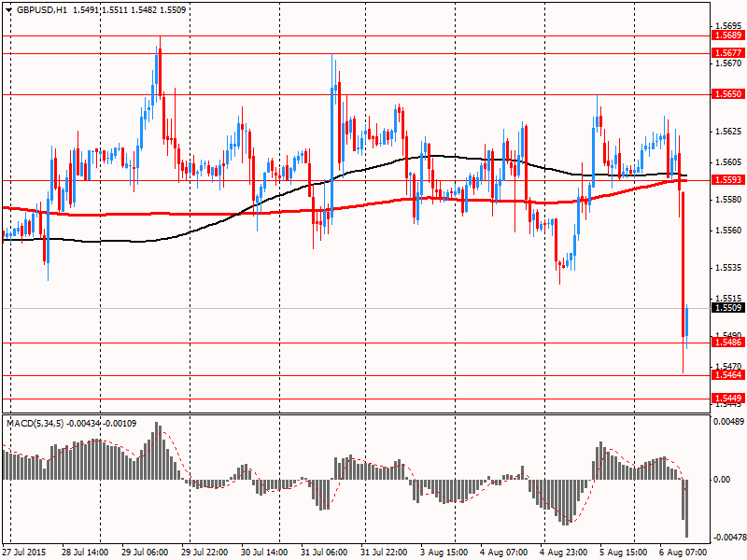Image resolution: width=747 pixels, height=560 pixels.
Task: Click the 1.5593 red price label
Action: tap(727, 180)
